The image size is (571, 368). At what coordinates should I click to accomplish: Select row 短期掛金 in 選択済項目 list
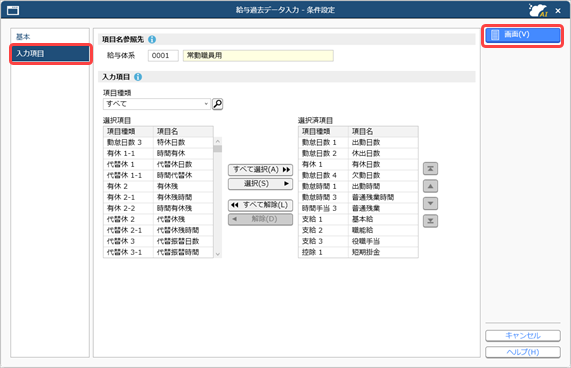point(358,252)
